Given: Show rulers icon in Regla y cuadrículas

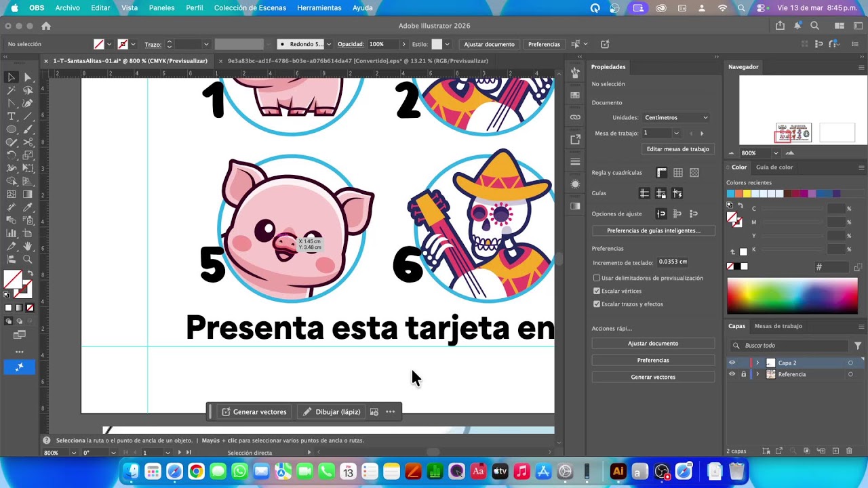Looking at the screenshot, I should [x=662, y=173].
